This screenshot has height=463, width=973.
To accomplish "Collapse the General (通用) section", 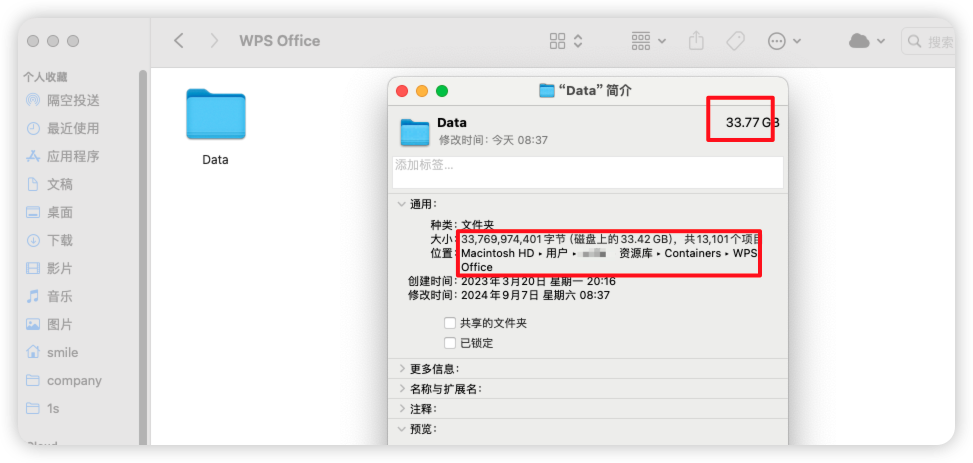I will tap(401, 204).
